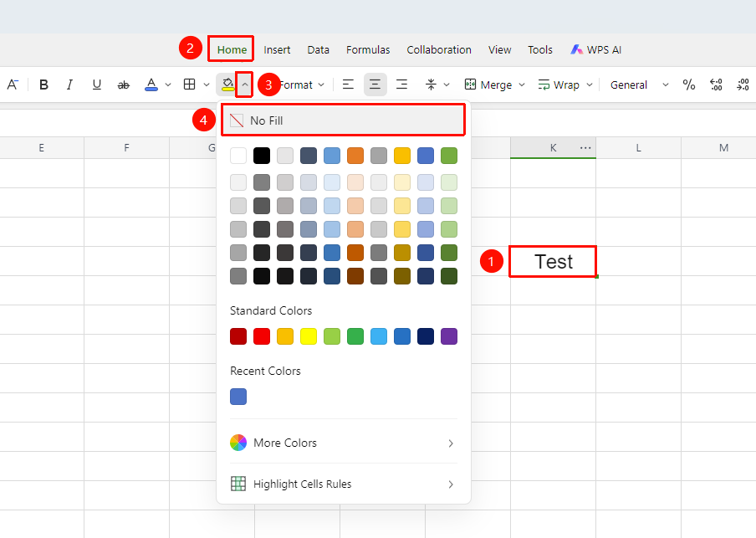The image size is (756, 538).
Task: Open the Collaboration tab
Action: pyautogui.click(x=439, y=49)
